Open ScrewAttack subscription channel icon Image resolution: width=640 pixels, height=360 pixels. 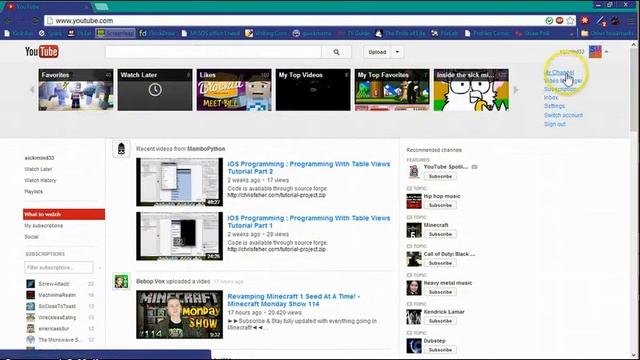(x=31, y=284)
